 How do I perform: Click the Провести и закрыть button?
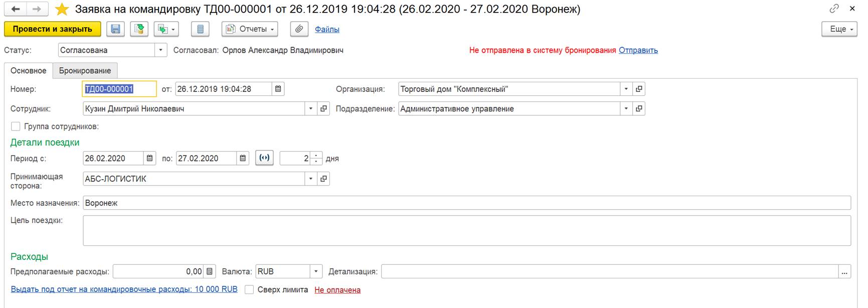coord(53,29)
